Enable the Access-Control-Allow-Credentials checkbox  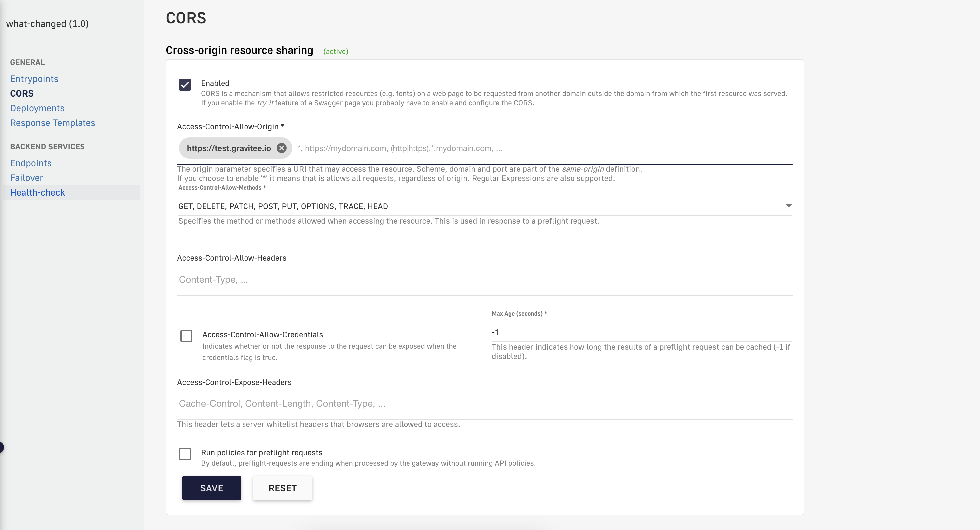click(186, 336)
